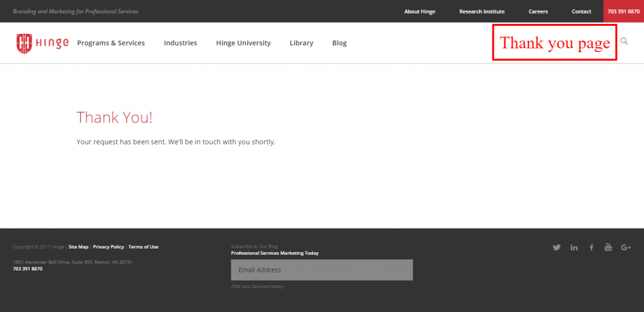This screenshot has height=312, width=644.
Task: Open Hinge's Twitter page icon
Action: 557,247
